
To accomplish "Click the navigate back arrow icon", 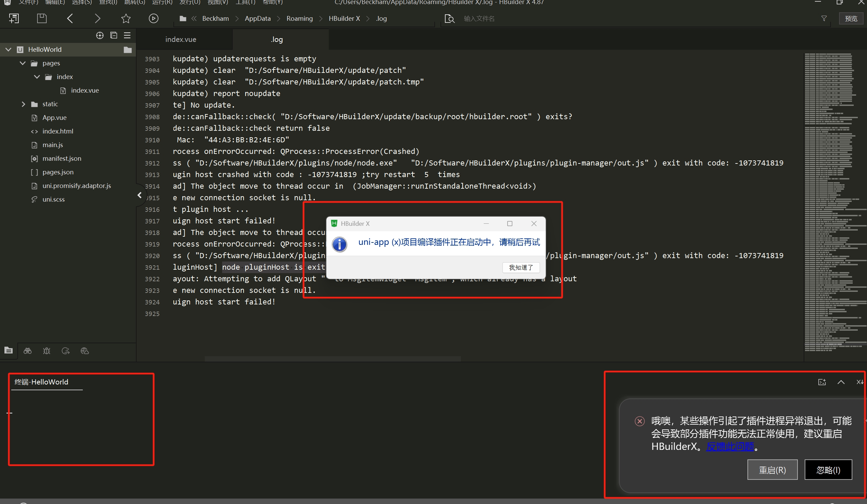I will (x=70, y=18).
